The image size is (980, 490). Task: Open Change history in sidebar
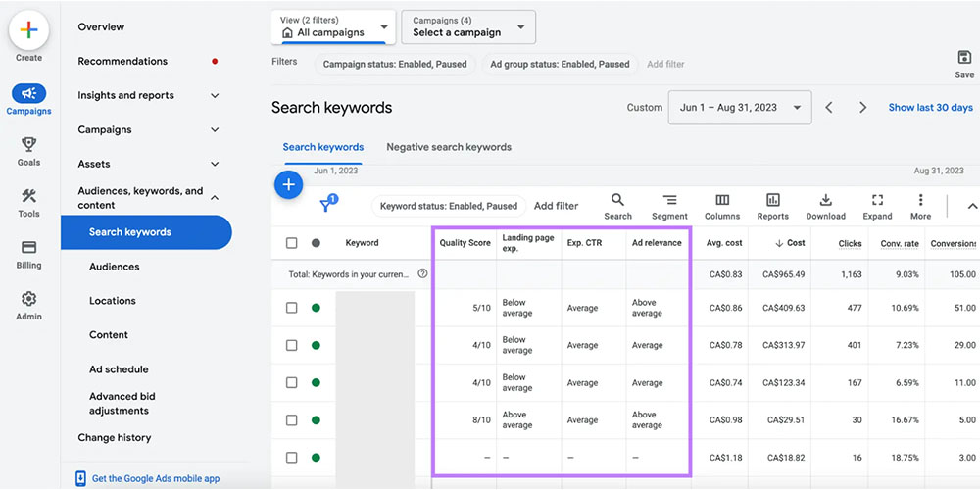[x=115, y=437]
